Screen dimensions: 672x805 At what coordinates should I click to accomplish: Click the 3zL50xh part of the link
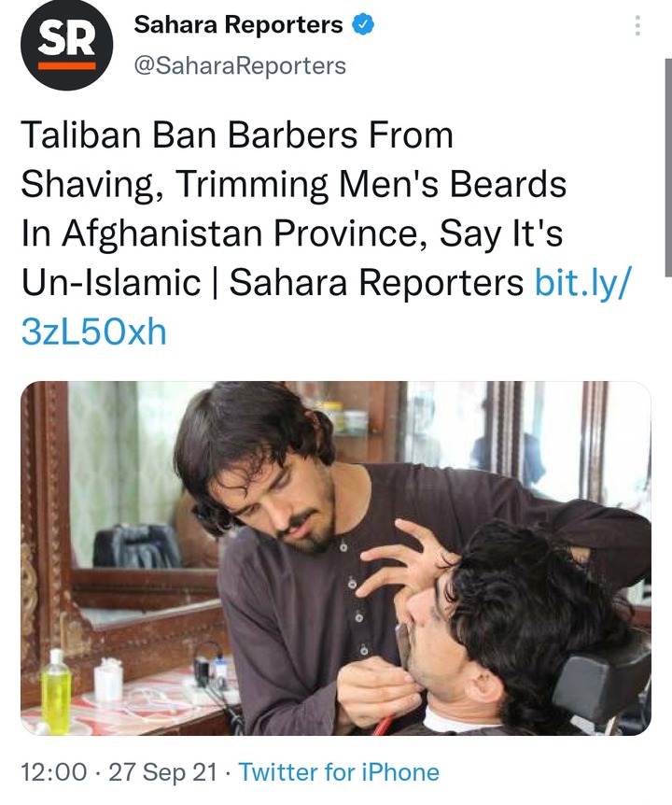click(x=94, y=332)
